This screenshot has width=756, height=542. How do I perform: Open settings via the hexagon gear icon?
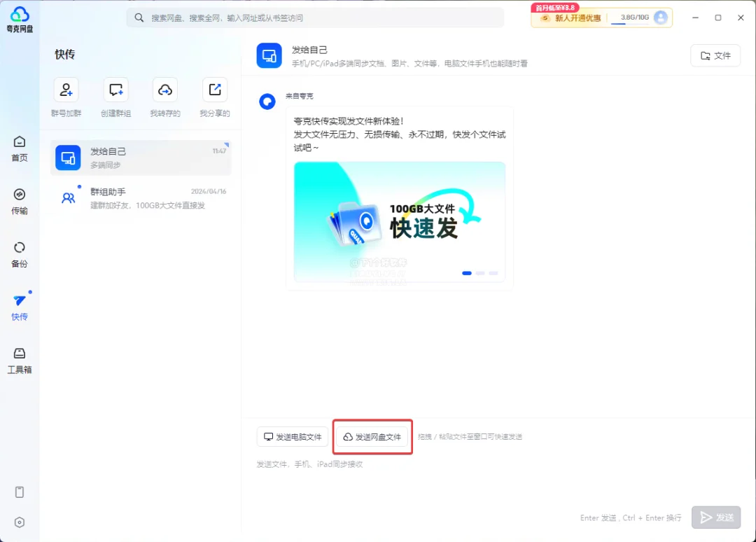pyautogui.click(x=20, y=522)
